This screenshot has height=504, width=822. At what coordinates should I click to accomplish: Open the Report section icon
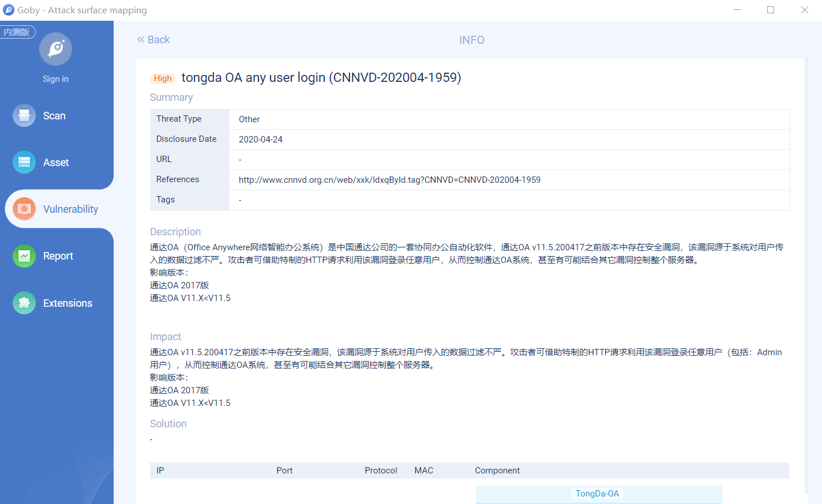point(24,255)
